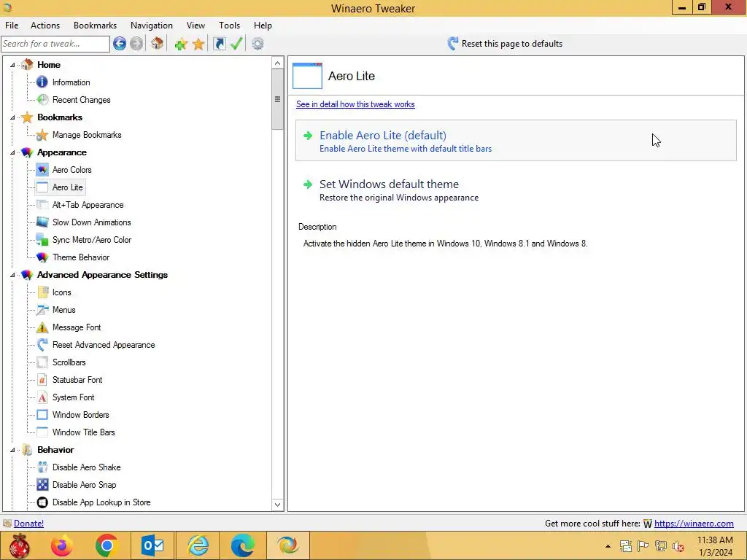Open the View menu

pyautogui.click(x=196, y=26)
